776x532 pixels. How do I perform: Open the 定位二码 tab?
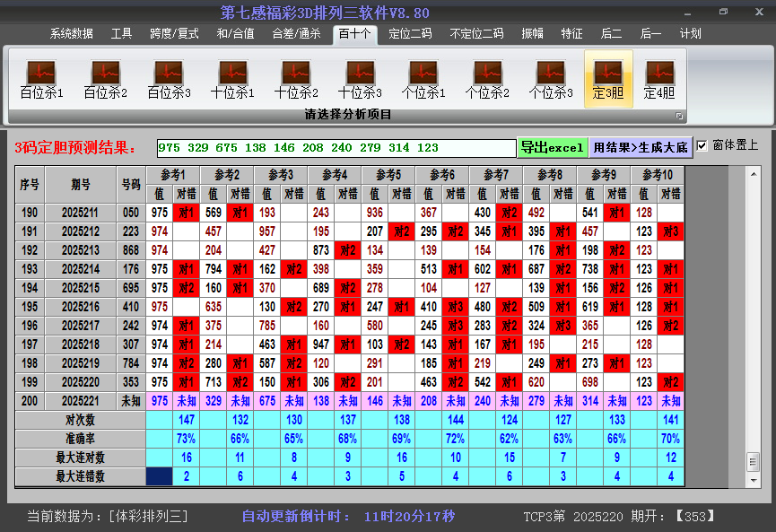coord(410,34)
